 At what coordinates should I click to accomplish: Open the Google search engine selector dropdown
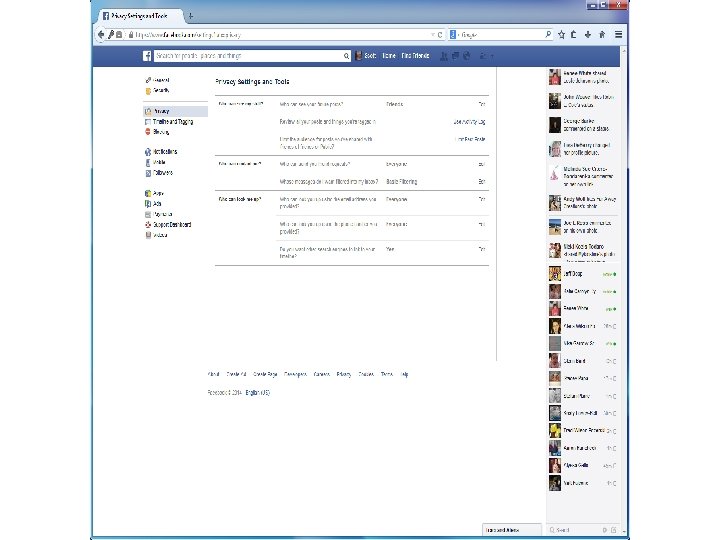pyautogui.click(x=453, y=34)
